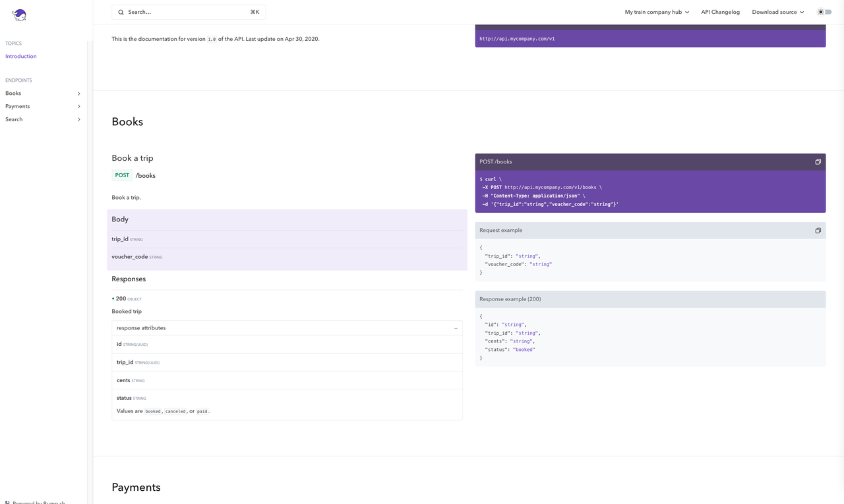The height and width of the screenshot is (504, 844).
Task: Open the Download source dropdown
Action: [778, 12]
